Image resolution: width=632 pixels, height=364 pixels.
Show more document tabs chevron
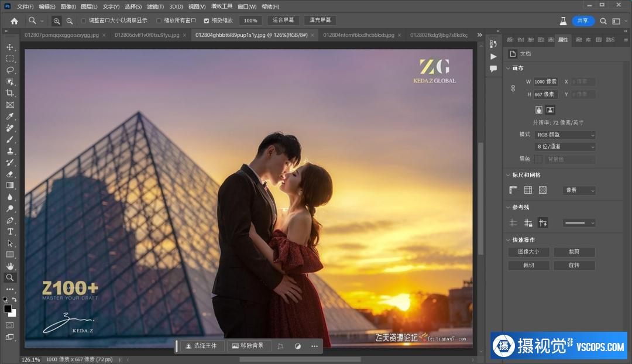(480, 35)
